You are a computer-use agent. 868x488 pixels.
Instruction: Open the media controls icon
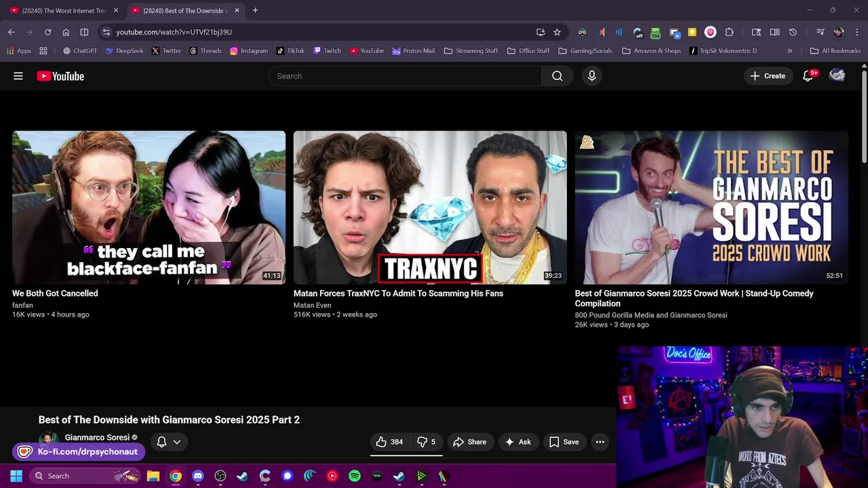pos(820,32)
